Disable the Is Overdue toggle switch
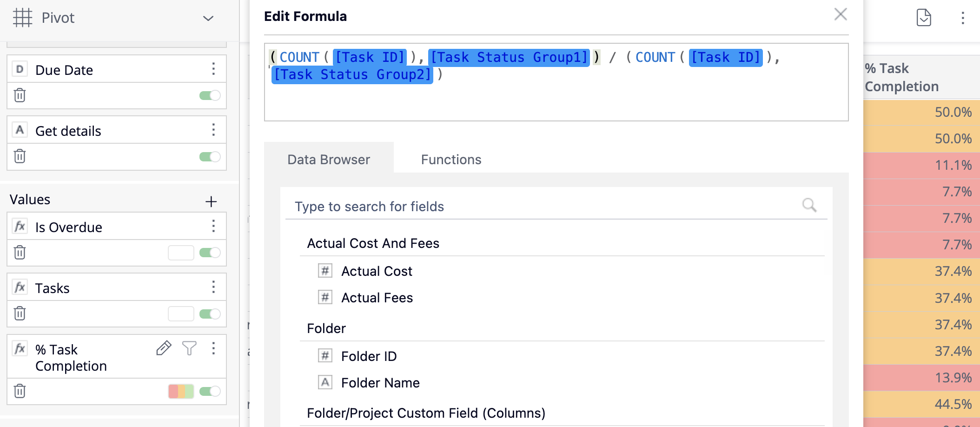This screenshot has width=980, height=427. [x=210, y=253]
